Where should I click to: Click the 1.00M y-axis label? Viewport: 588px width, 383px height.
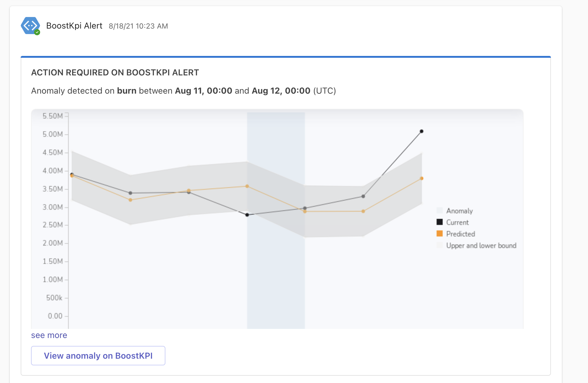[x=53, y=280]
